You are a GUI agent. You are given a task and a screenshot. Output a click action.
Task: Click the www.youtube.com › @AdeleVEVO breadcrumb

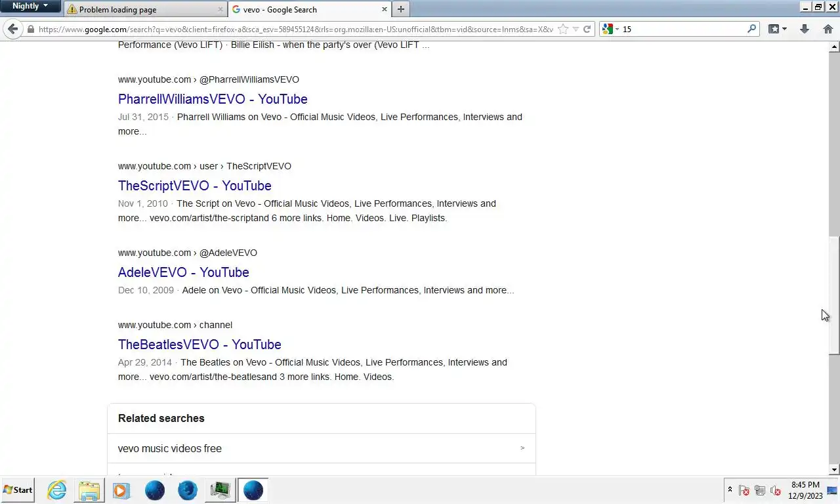tap(187, 253)
